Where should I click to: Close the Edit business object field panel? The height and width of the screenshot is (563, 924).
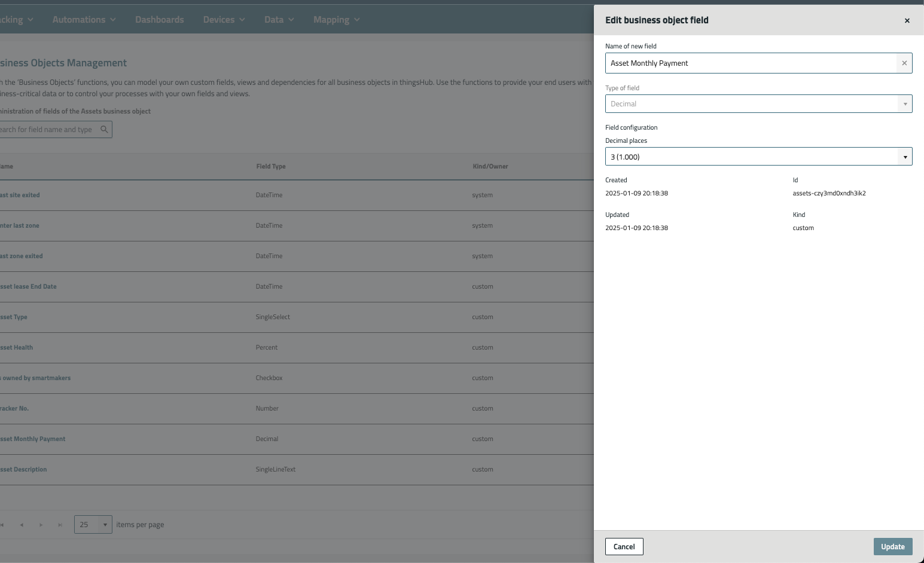(907, 20)
